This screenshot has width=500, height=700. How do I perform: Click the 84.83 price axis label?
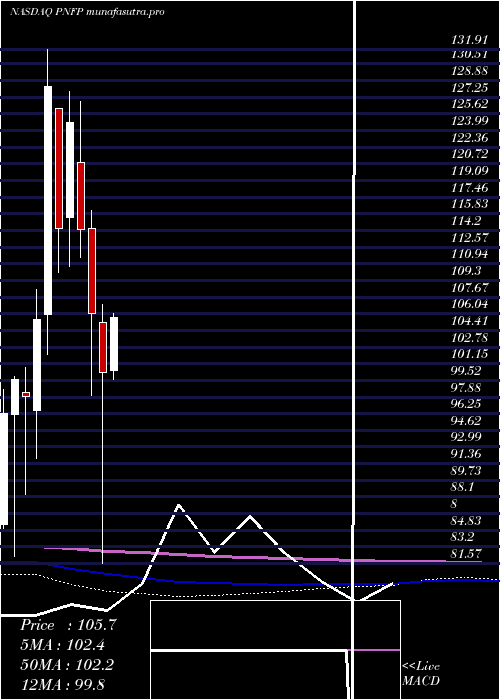pos(466,521)
